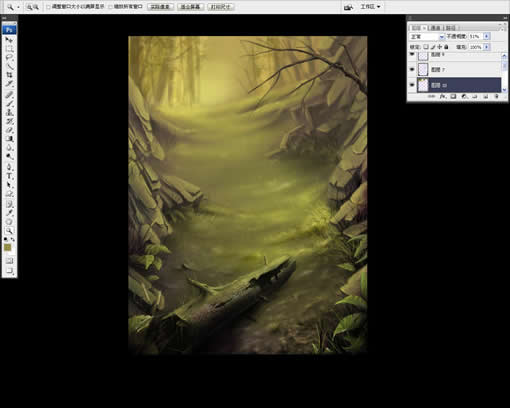Change the screen mode
Screen dimensions: 510x408
(x=9, y=271)
